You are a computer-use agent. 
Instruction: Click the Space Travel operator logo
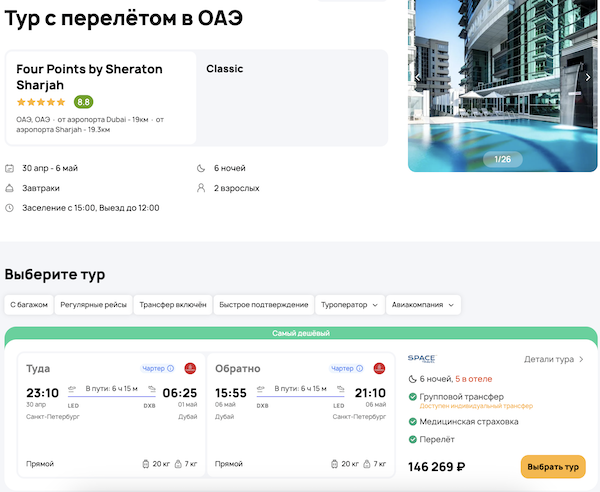pyautogui.click(x=422, y=358)
